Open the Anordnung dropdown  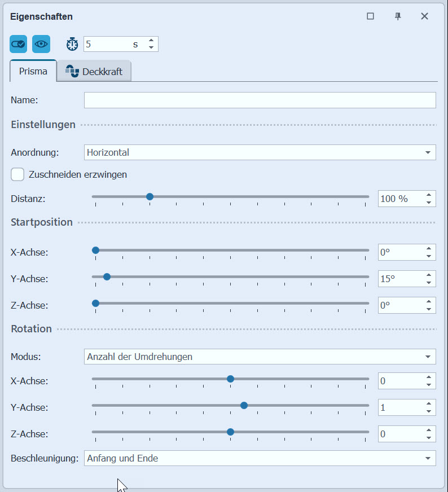point(260,152)
